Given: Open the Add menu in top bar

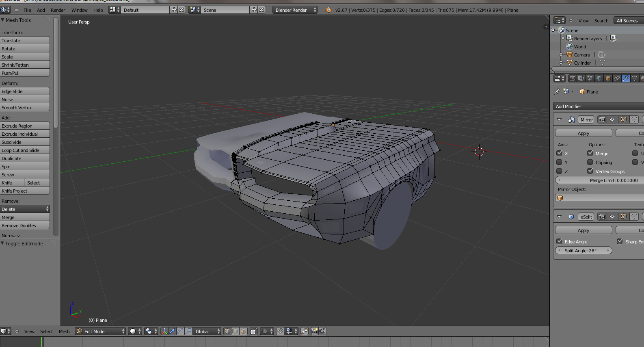Looking at the screenshot, I should 41,10.
